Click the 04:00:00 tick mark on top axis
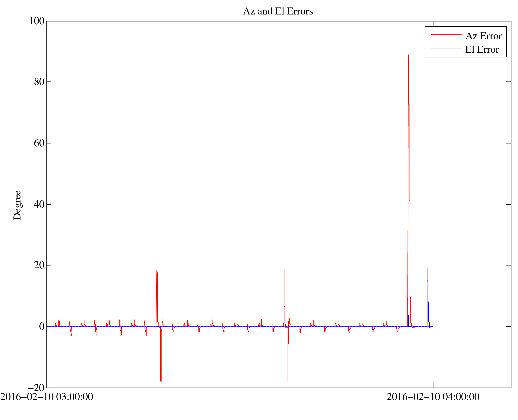This screenshot has width=518, height=420. [x=433, y=23]
